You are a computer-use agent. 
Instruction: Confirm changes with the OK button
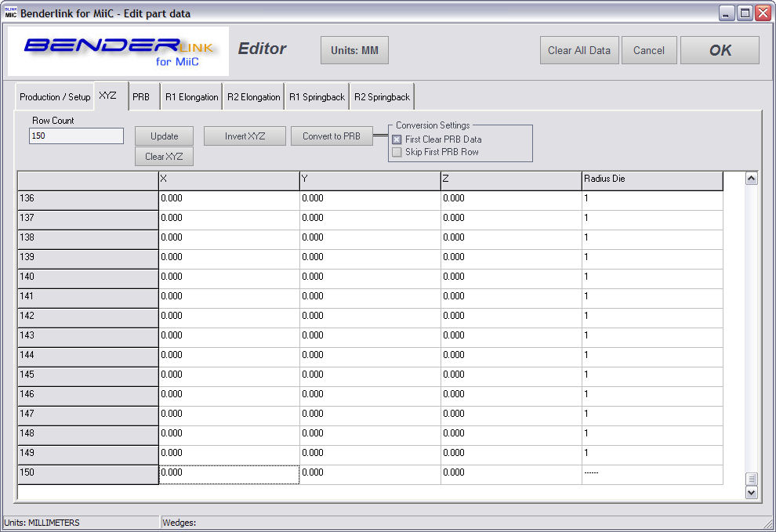[720, 50]
